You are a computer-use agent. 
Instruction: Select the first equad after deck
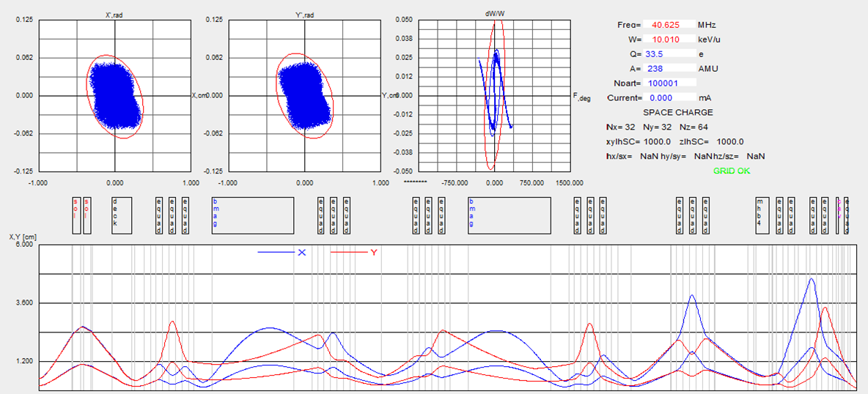pos(159,215)
